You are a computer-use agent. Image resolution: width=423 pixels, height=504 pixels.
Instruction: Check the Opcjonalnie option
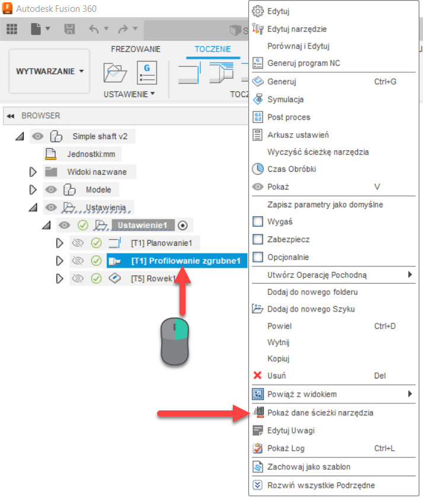tap(258, 257)
